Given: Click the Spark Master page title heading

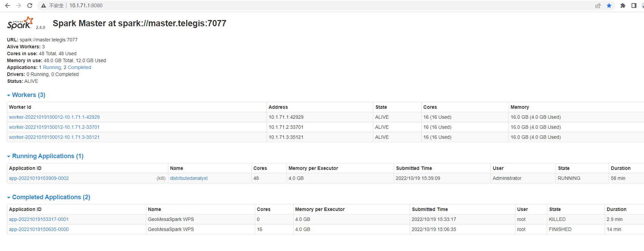Looking at the screenshot, I should (x=139, y=23).
